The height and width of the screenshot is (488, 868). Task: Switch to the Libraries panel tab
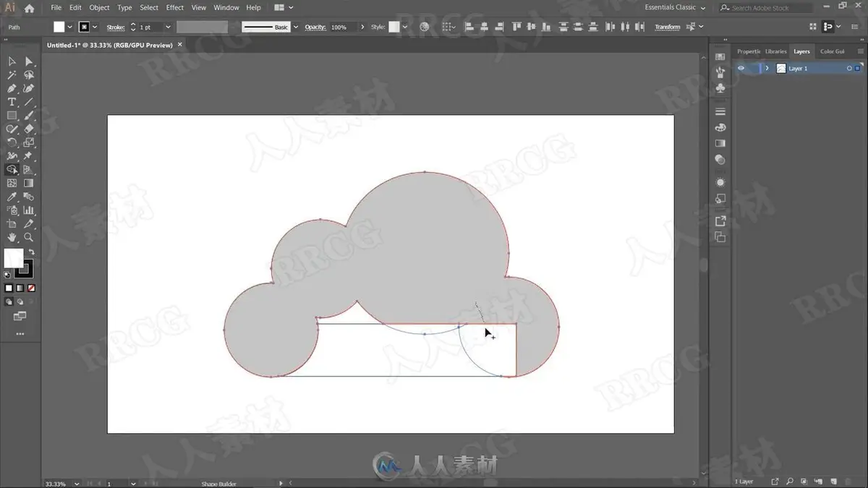[775, 51]
